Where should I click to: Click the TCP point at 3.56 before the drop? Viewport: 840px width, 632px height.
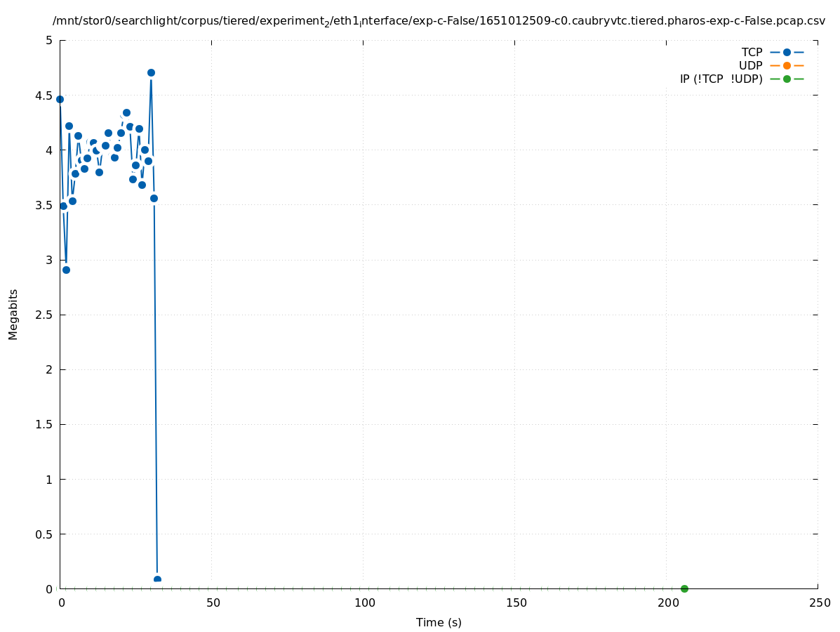tap(154, 198)
